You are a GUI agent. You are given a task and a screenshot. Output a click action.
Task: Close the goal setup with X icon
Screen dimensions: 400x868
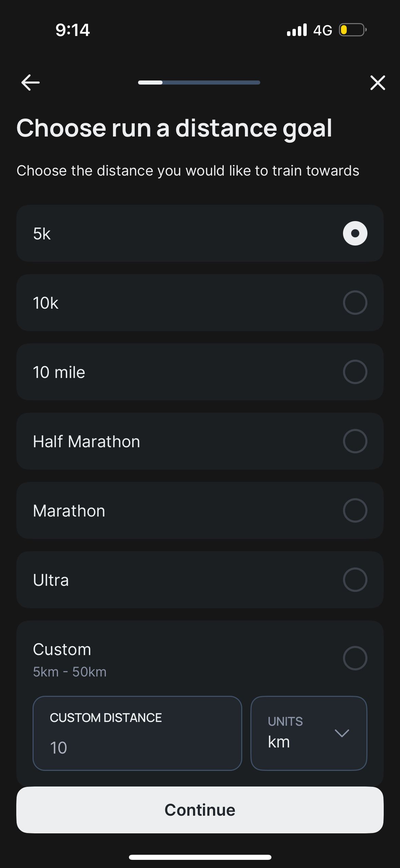378,83
